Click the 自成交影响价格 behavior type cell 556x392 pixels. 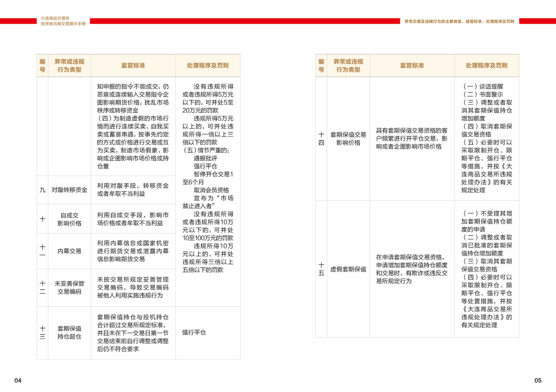[x=69, y=219]
